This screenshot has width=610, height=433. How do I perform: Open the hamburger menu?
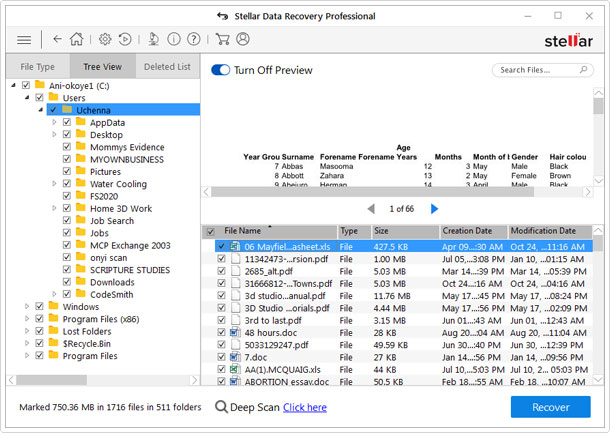[24, 40]
